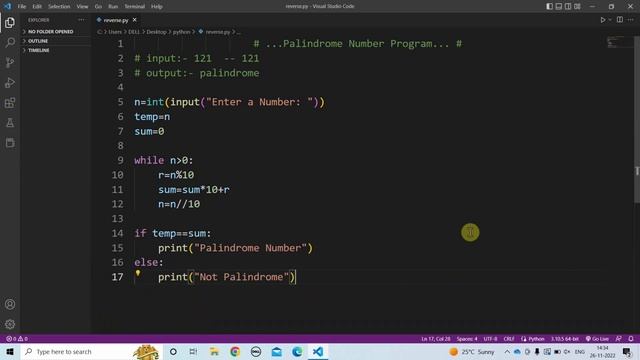Image resolution: width=640 pixels, height=360 pixels.
Task: Open the notifications bell in status bar
Action: 631,339
